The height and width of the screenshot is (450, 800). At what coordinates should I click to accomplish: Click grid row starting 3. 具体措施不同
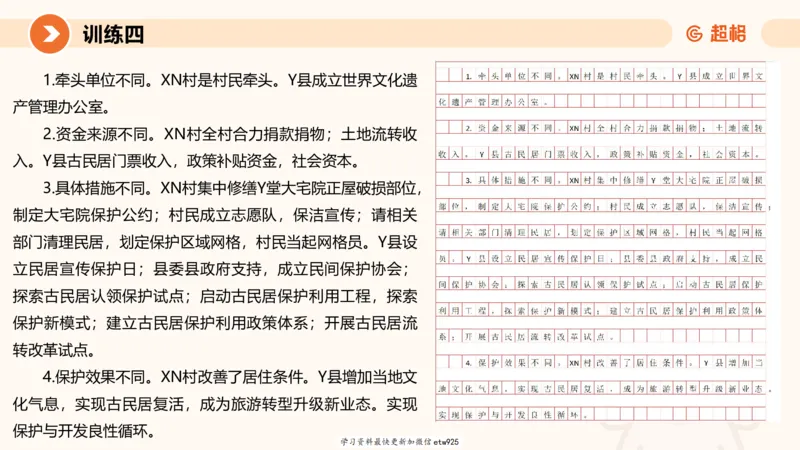[601, 180]
